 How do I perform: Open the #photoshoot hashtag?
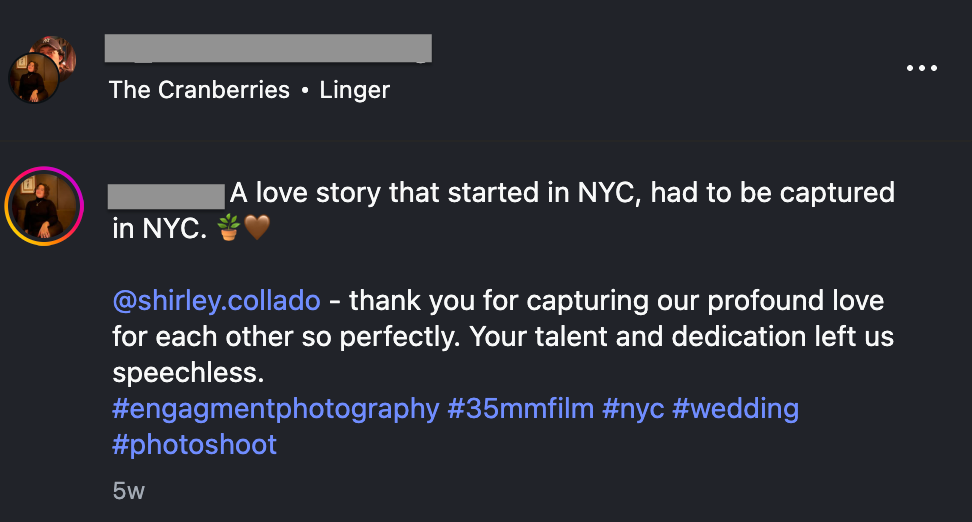[195, 445]
